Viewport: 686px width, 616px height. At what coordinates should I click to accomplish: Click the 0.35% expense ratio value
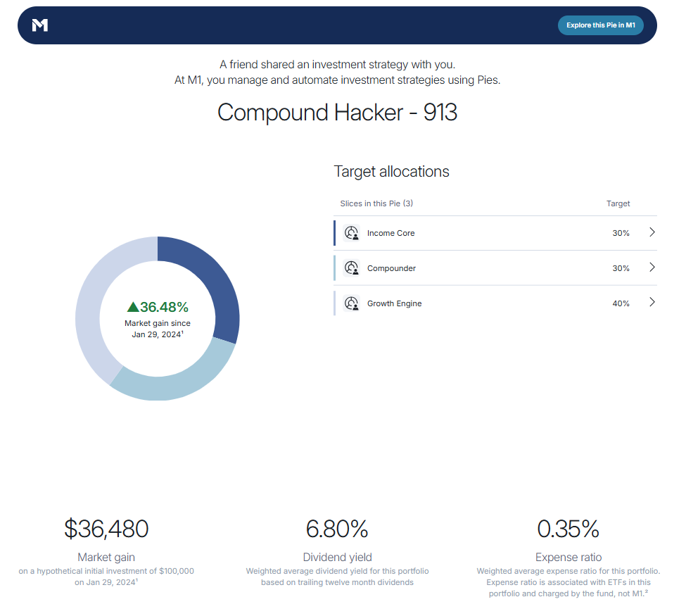(x=568, y=529)
